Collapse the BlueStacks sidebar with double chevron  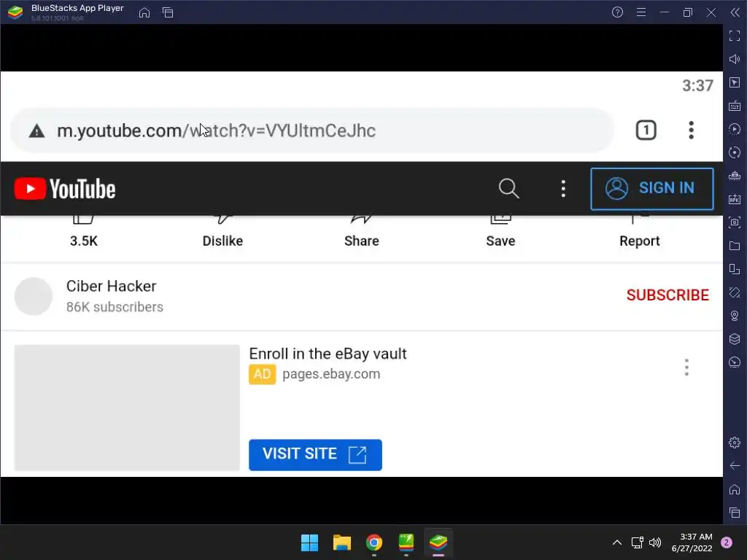tap(735, 12)
